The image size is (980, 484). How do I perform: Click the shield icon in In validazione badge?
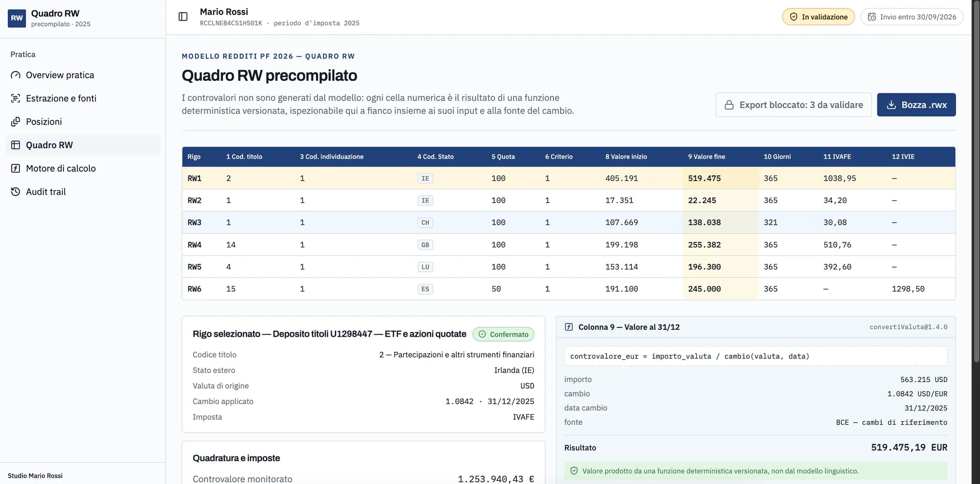[793, 17]
